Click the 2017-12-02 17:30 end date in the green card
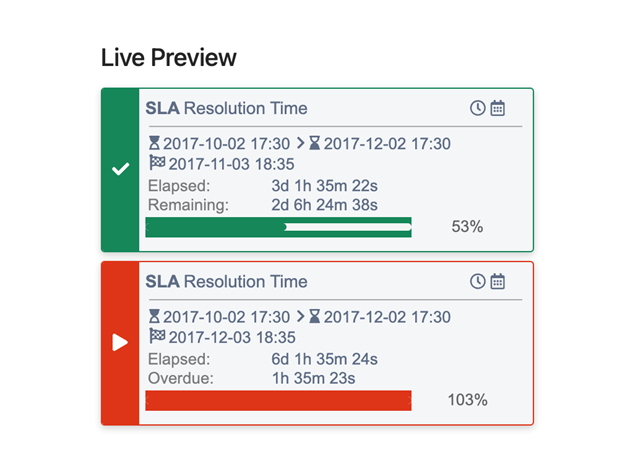The image size is (625, 470). pyautogui.click(x=387, y=144)
